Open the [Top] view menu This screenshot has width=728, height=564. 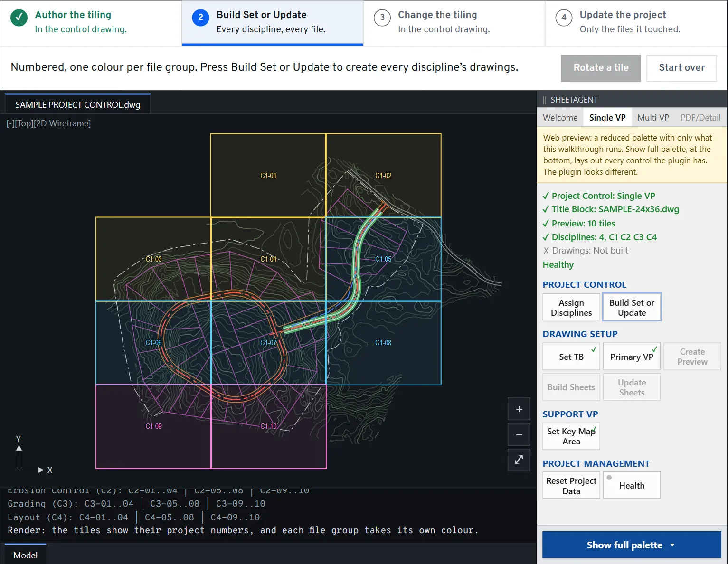pyautogui.click(x=24, y=123)
